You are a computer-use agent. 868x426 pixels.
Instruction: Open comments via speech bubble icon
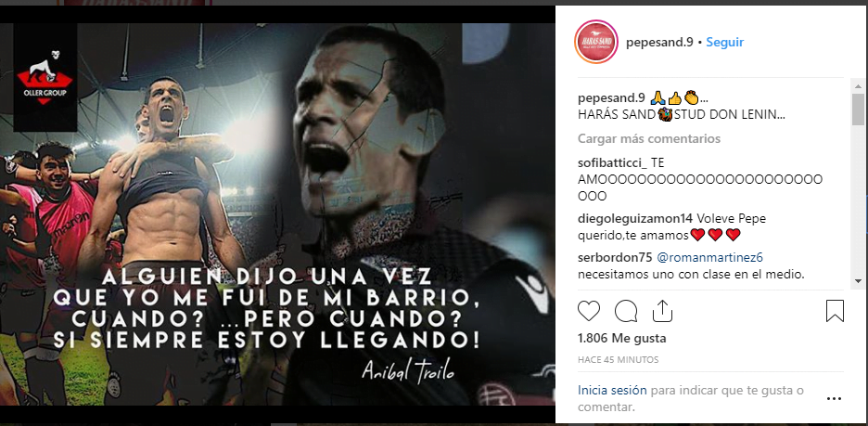(x=626, y=311)
